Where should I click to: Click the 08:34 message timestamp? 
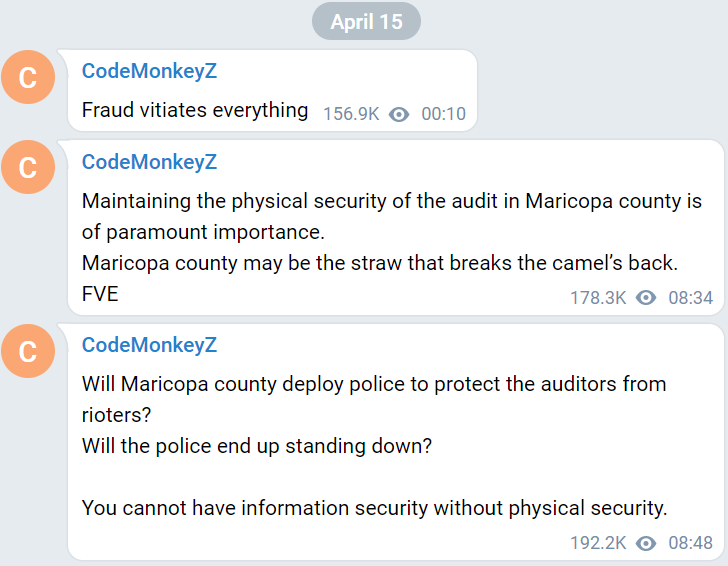coord(690,297)
